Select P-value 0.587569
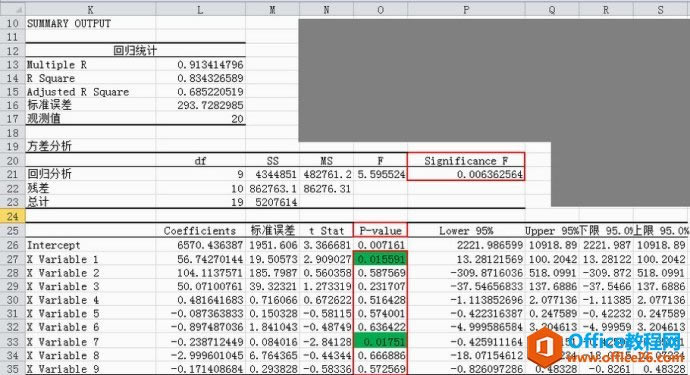The height and width of the screenshot is (375, 690). click(x=381, y=273)
